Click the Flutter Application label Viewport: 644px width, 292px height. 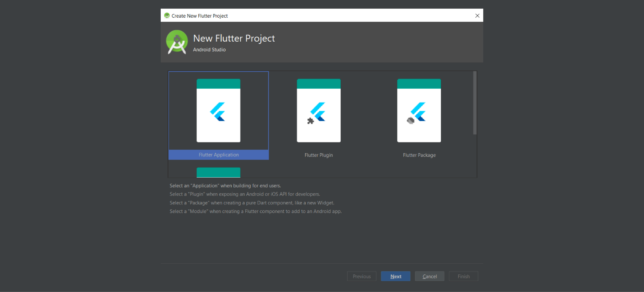218,154
